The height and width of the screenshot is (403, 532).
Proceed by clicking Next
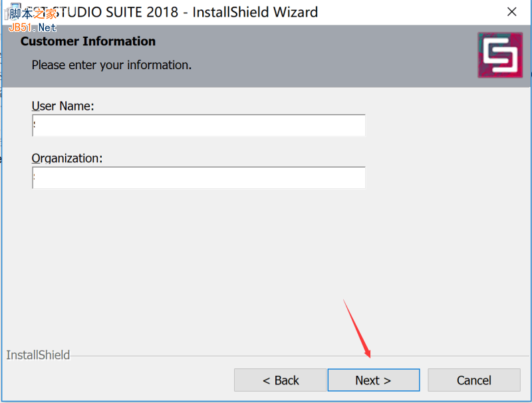click(x=373, y=380)
